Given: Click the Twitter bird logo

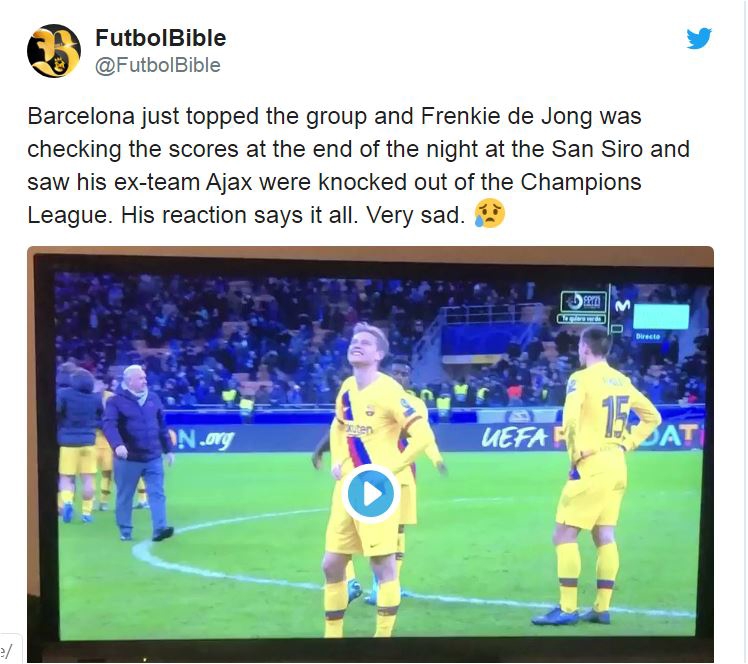Looking at the screenshot, I should click(x=699, y=39).
